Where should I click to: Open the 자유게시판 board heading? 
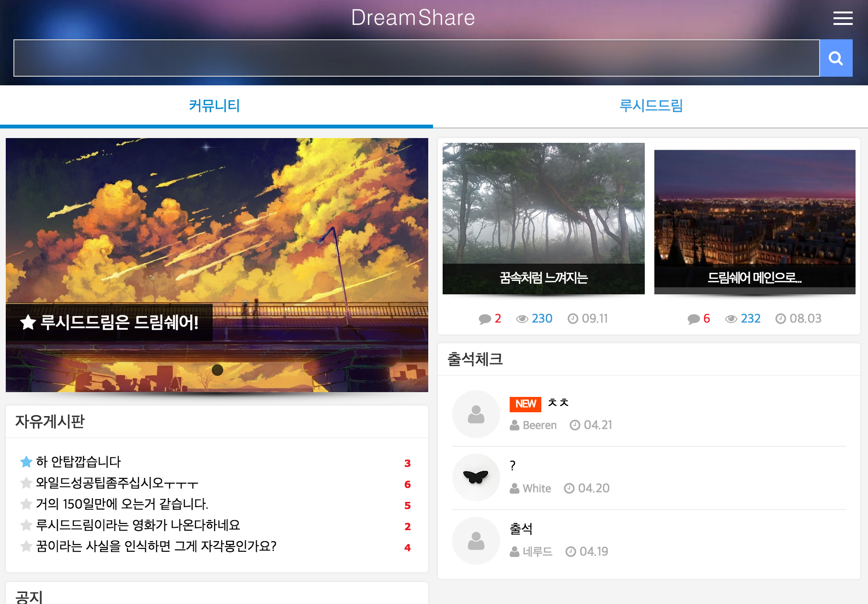(50, 421)
